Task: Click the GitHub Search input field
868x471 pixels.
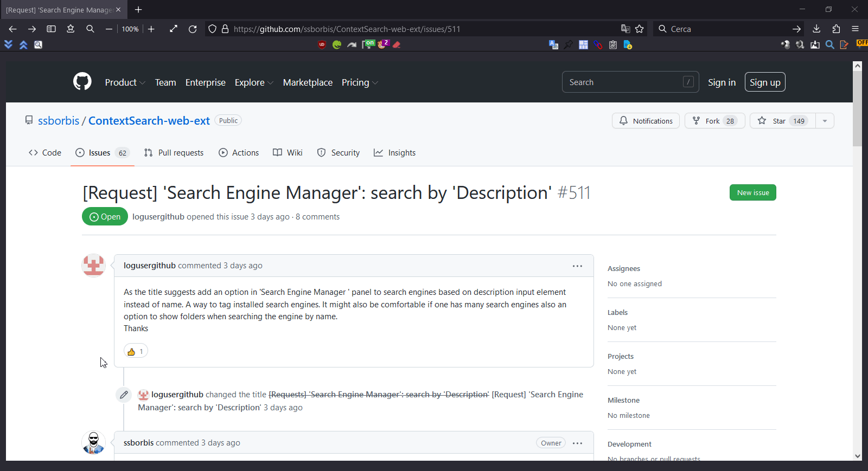Action: (630, 82)
